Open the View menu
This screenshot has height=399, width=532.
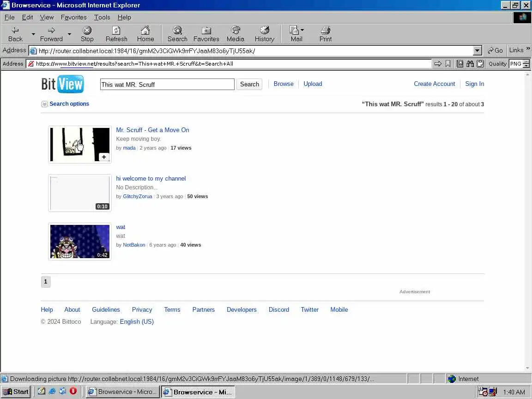(47, 17)
